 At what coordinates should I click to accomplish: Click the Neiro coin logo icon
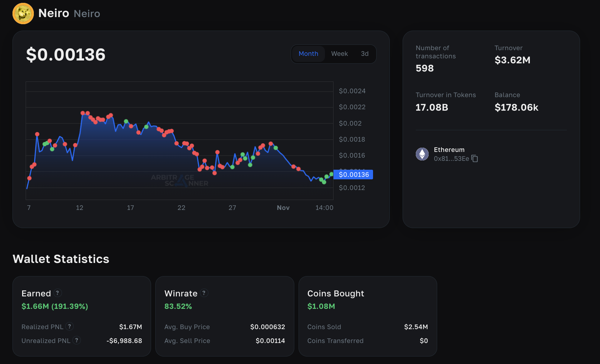(x=23, y=14)
